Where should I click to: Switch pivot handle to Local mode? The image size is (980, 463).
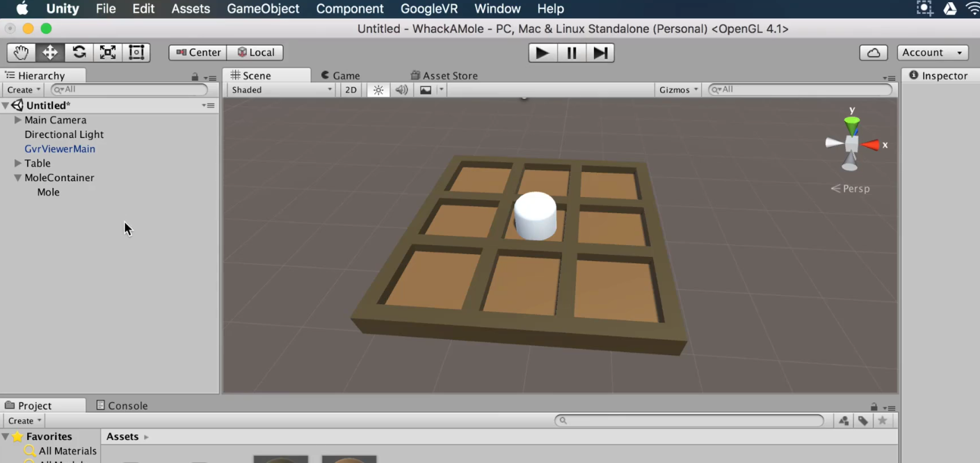256,52
